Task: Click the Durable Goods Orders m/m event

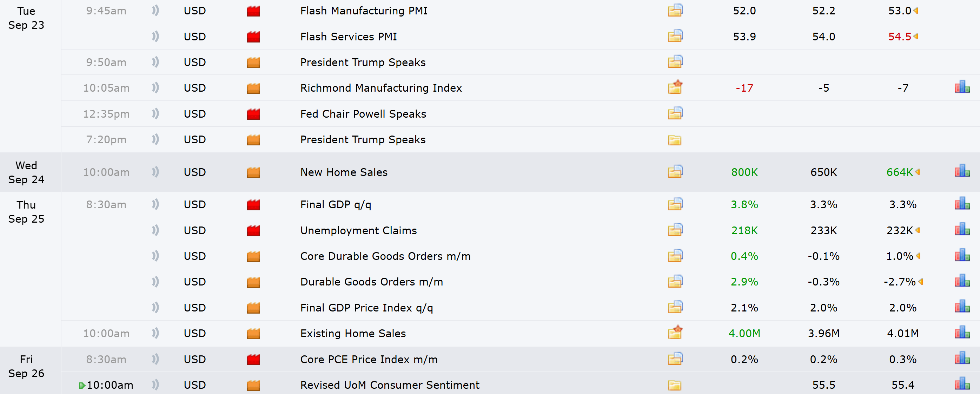Action: (371, 282)
